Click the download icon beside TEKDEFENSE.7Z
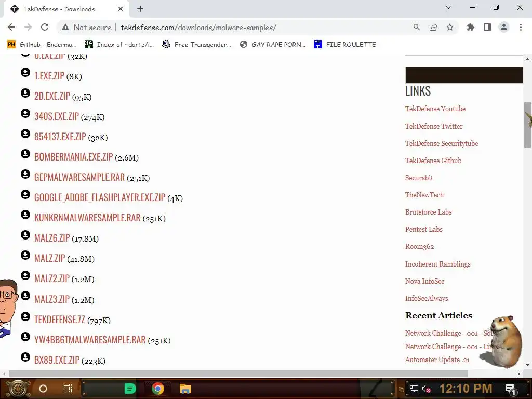The height and width of the screenshot is (399, 532). coord(25,316)
